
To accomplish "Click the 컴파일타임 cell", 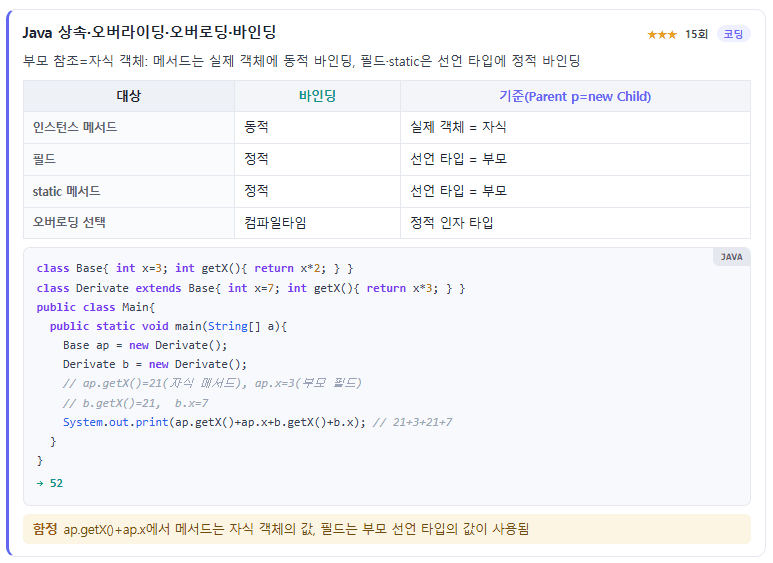I will 317,222.
